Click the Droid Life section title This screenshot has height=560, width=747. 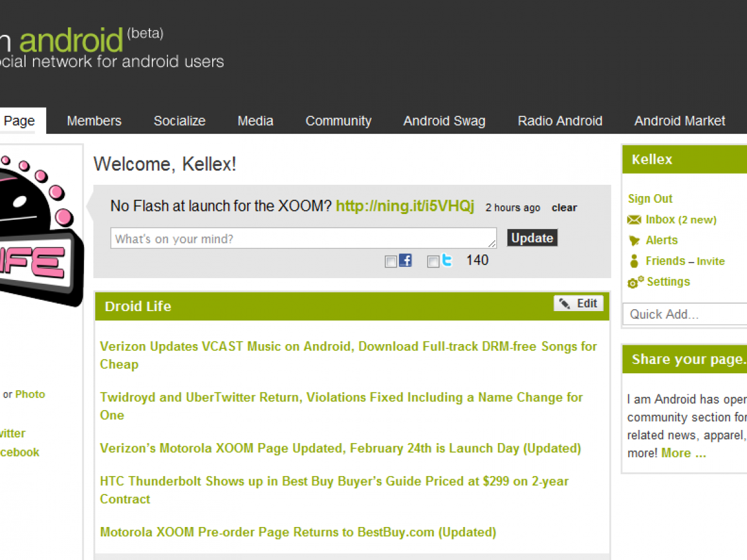coord(138,306)
